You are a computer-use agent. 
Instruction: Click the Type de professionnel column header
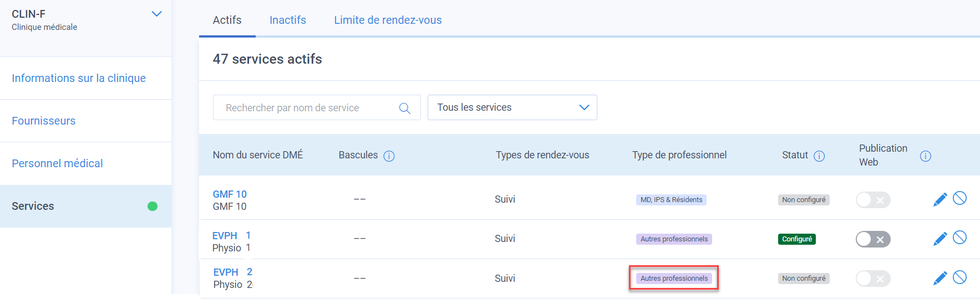[679, 155]
